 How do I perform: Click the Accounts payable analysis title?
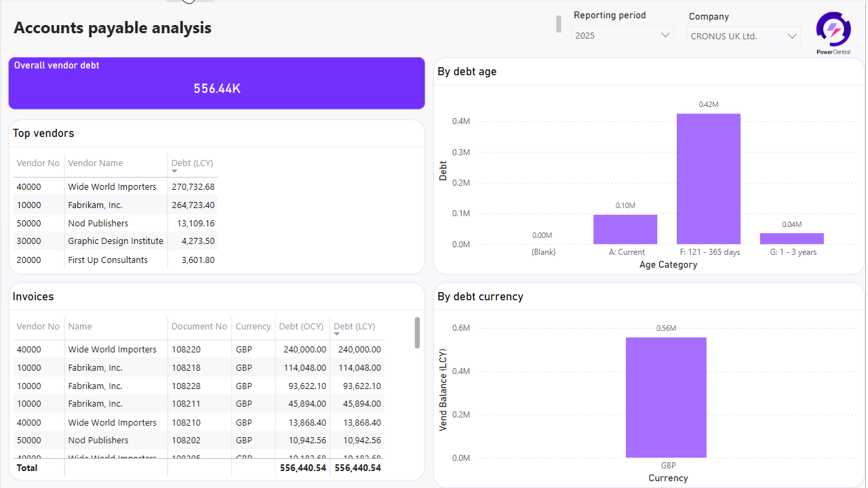click(113, 28)
